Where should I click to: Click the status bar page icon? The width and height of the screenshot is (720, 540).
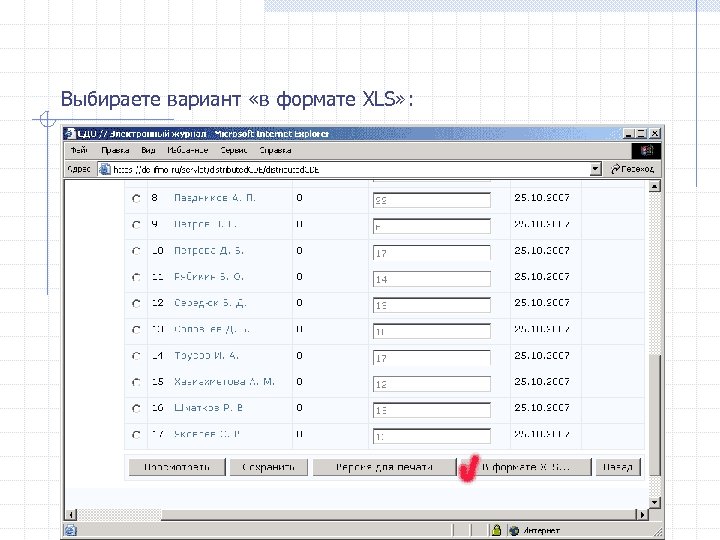point(70,530)
